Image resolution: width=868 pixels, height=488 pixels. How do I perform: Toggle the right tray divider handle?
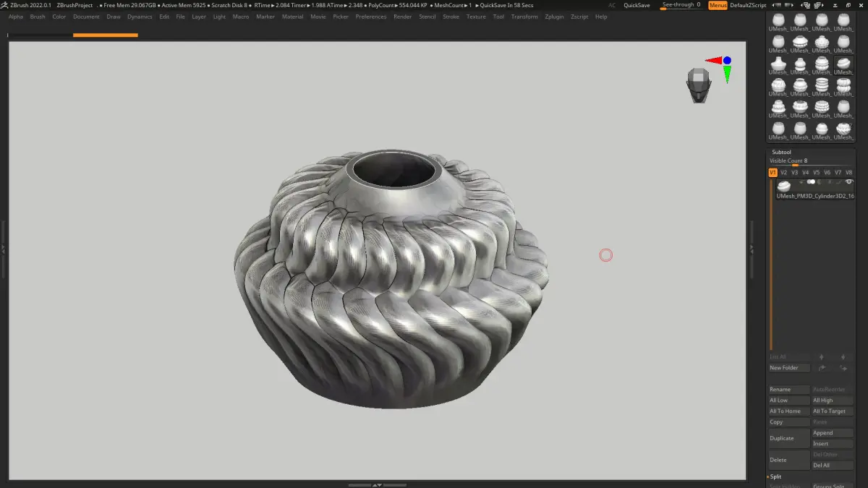pyautogui.click(x=752, y=248)
